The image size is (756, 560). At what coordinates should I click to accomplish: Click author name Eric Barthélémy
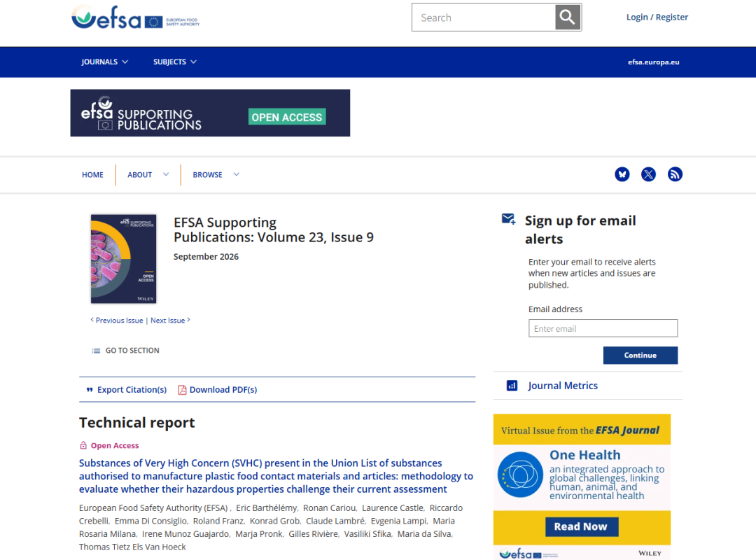click(x=267, y=508)
